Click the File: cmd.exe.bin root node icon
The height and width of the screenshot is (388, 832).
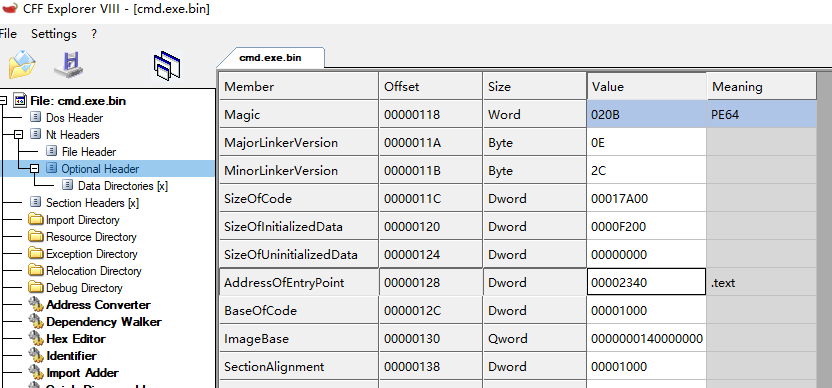click(x=20, y=101)
